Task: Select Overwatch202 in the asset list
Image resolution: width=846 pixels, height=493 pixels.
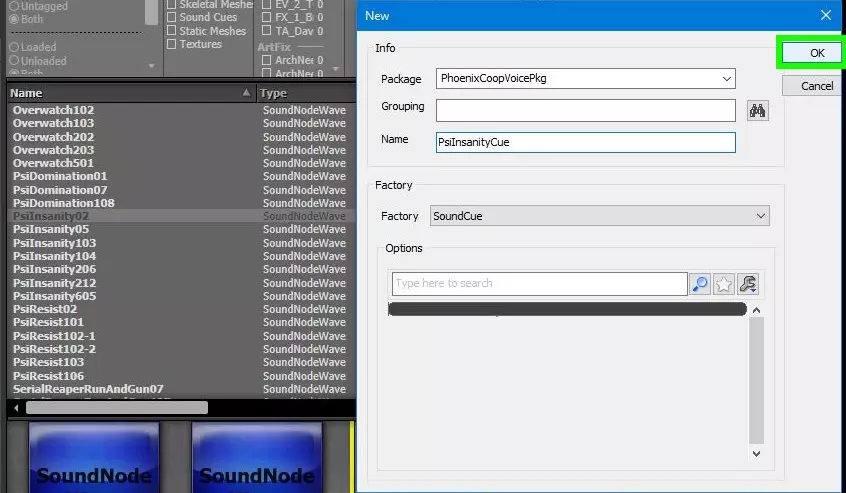Action: 53,137
